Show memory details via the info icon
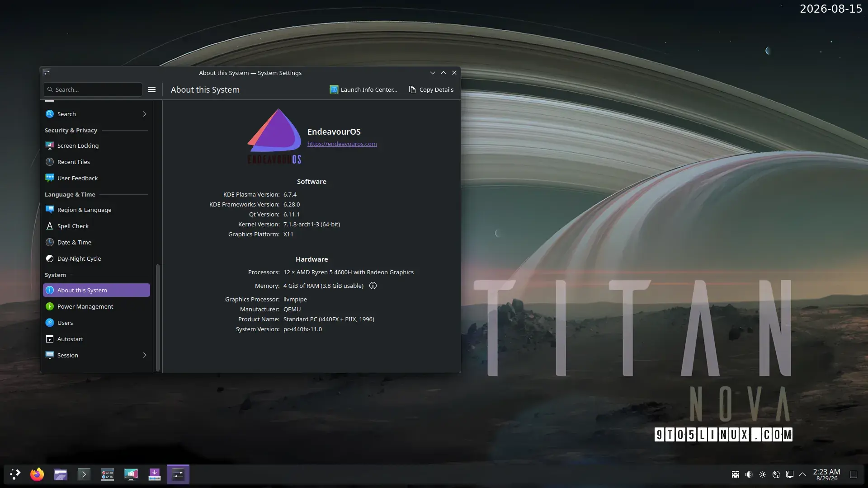868x488 pixels. pyautogui.click(x=373, y=286)
